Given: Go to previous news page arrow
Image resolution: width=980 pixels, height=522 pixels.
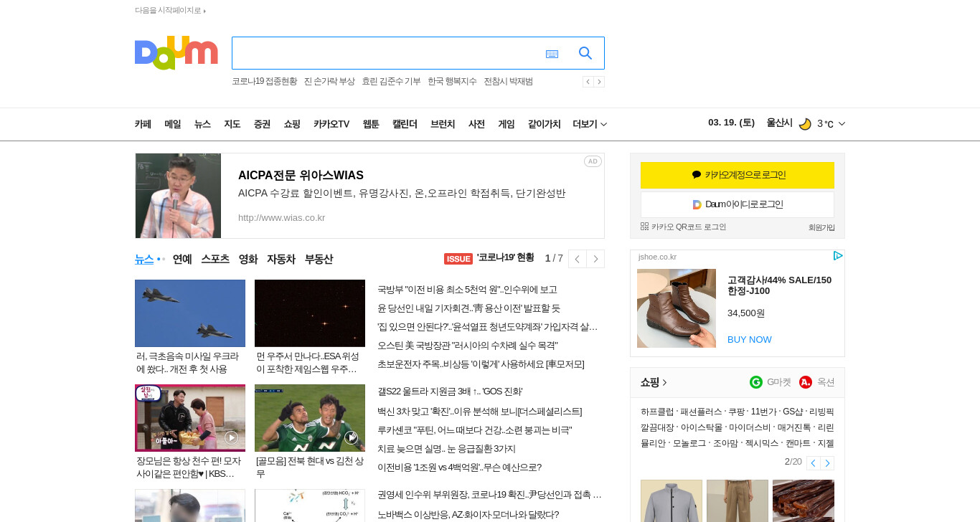Looking at the screenshot, I should [x=577, y=259].
